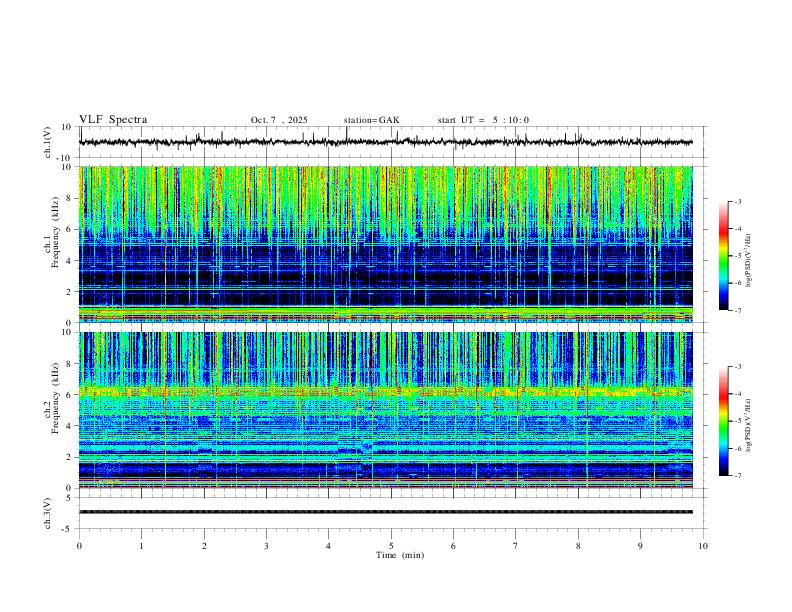Click the lower "log(PSD)(V²/Hz)" colorbar label
The image size is (792, 612).
[x=749, y=425]
